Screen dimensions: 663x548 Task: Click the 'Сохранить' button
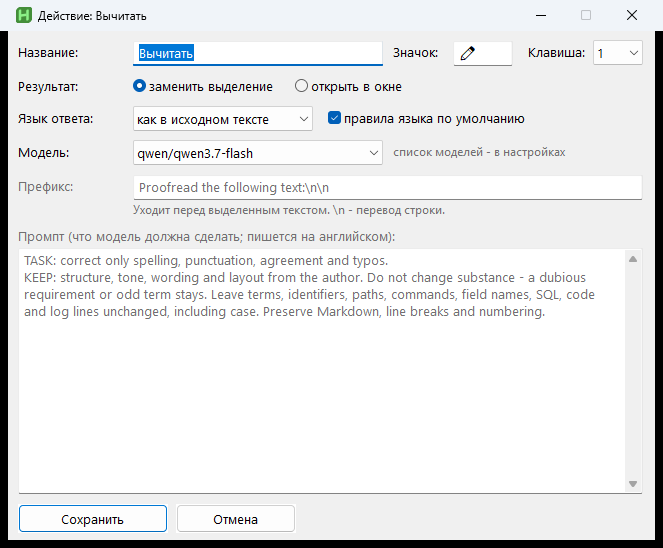click(x=93, y=519)
